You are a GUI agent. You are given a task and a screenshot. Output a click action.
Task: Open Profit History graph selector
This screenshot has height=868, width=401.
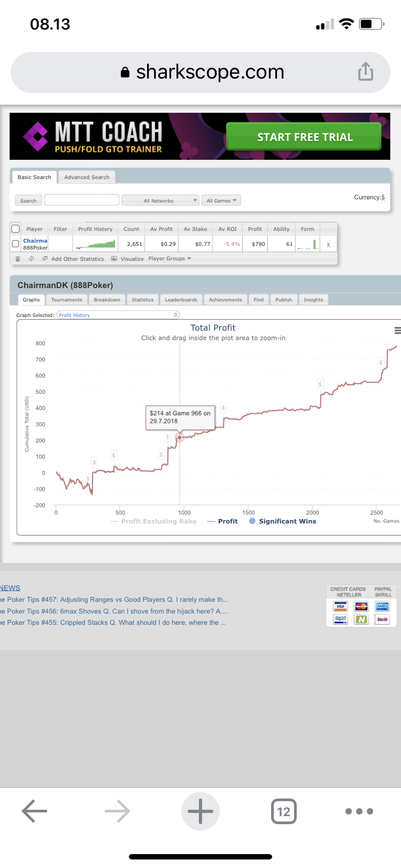pos(118,315)
